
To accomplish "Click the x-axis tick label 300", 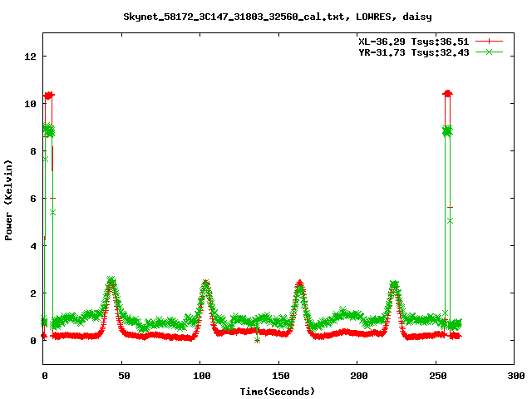I will tap(514, 377).
